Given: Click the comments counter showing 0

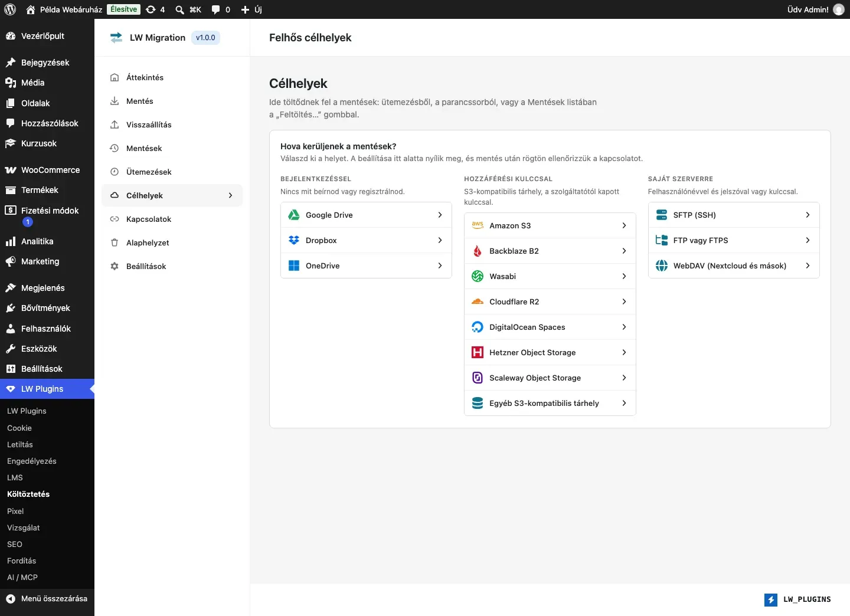Looking at the screenshot, I should (x=221, y=9).
